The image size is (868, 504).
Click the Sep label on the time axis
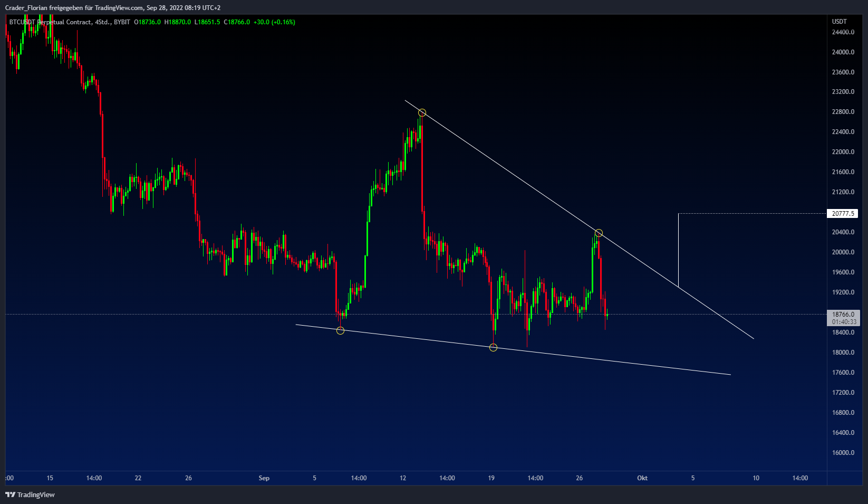(x=264, y=478)
